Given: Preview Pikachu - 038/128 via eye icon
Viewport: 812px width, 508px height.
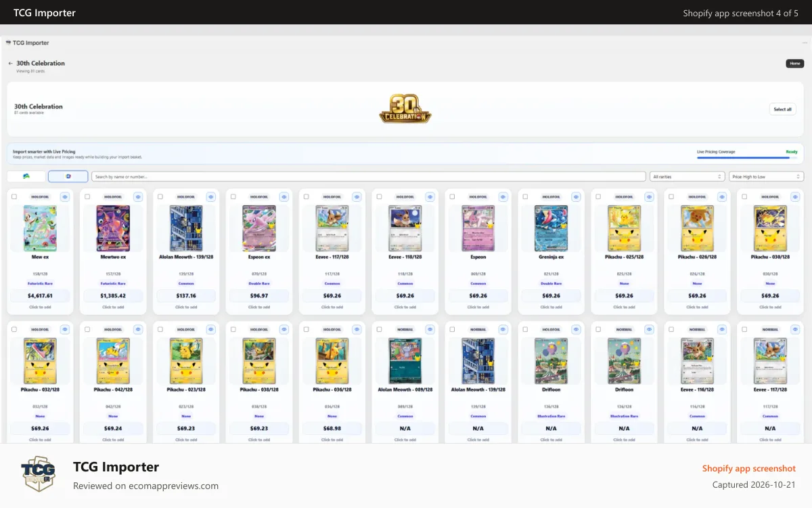Looking at the screenshot, I should [284, 329].
